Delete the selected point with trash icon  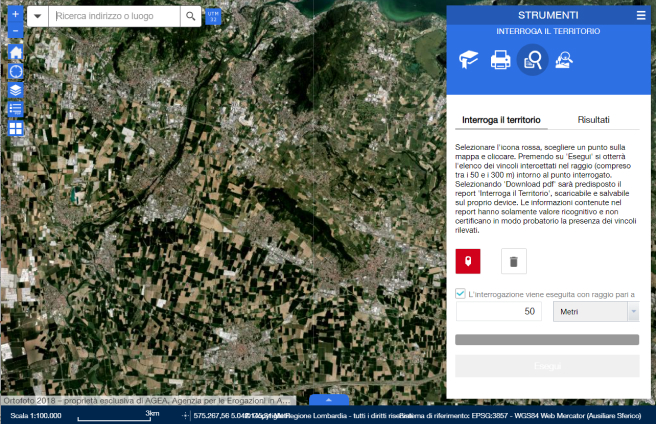click(514, 261)
